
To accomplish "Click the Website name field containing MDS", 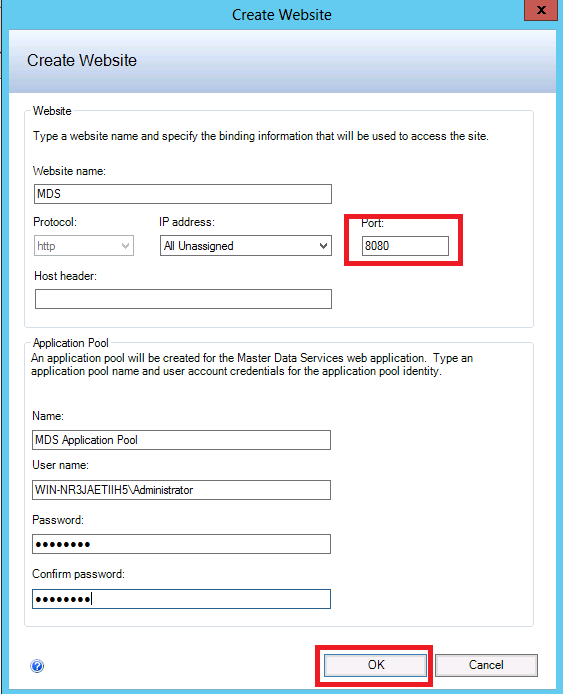I will pos(183,194).
